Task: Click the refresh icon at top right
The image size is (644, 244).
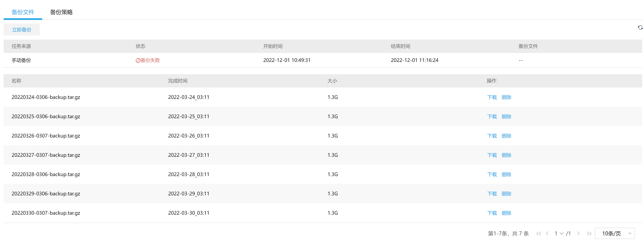Action: click(x=640, y=28)
